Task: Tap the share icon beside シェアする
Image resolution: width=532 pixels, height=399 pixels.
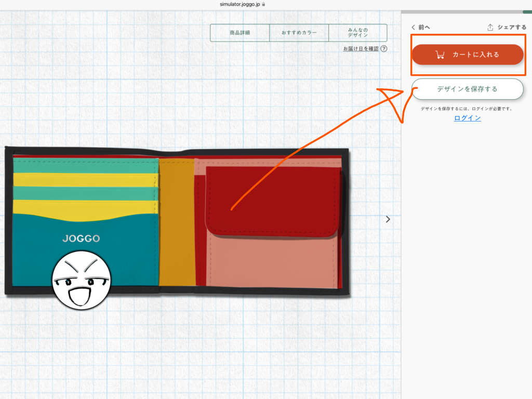Action: coord(490,27)
